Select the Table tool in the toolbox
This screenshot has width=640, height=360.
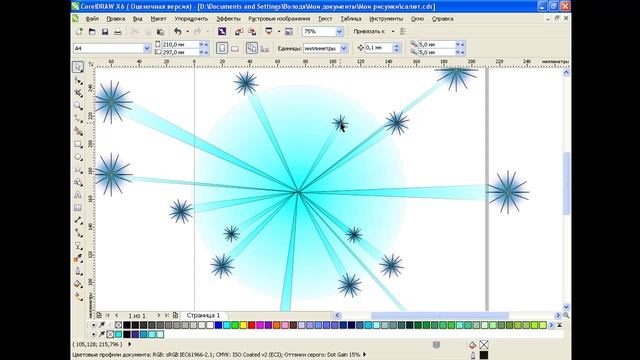pos(78,208)
